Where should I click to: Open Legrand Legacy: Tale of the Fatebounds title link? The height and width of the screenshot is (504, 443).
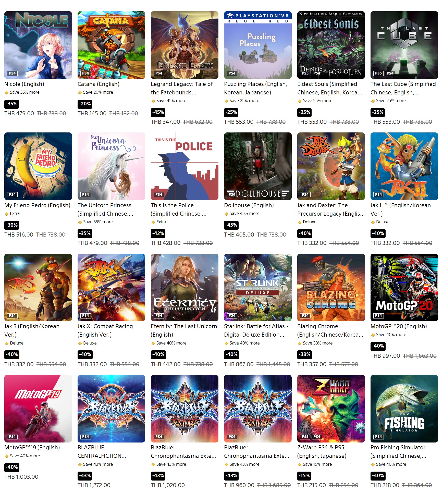(x=182, y=88)
